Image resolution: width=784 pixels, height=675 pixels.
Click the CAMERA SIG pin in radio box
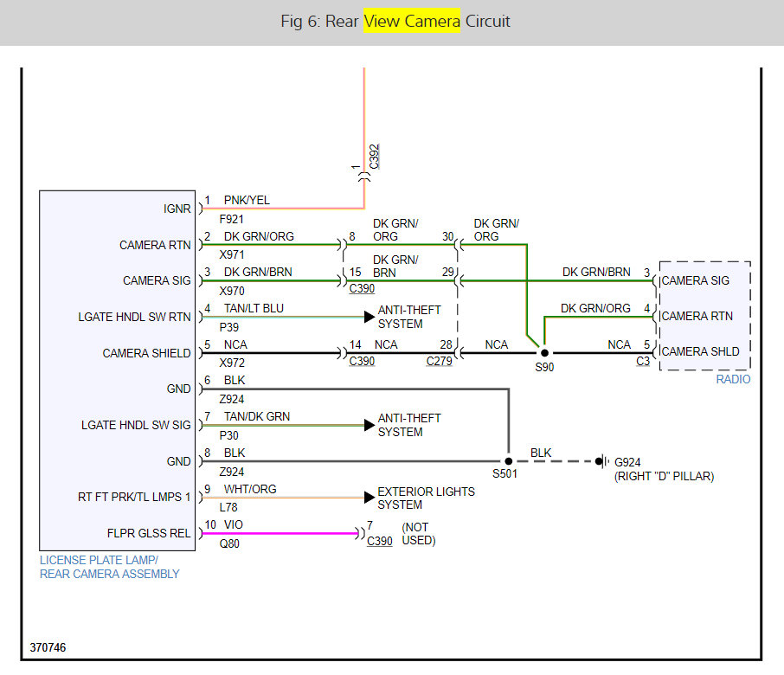pyautogui.click(x=695, y=280)
